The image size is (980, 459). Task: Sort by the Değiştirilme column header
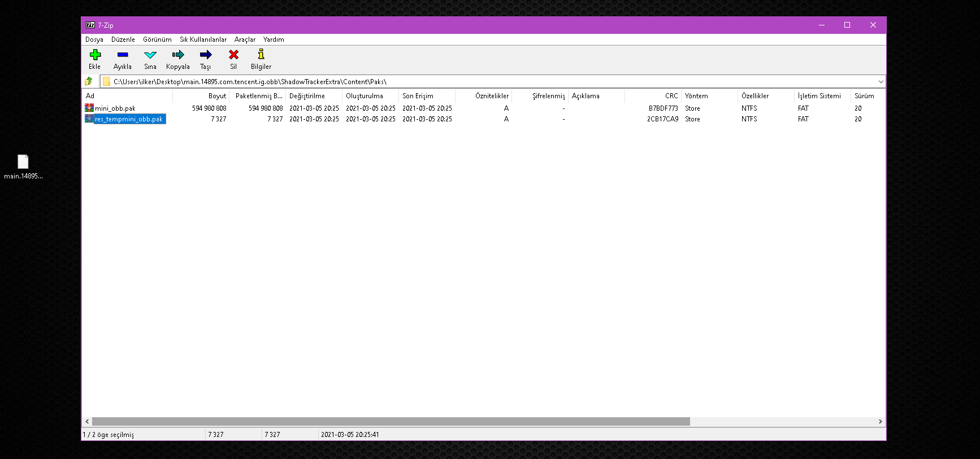point(314,96)
